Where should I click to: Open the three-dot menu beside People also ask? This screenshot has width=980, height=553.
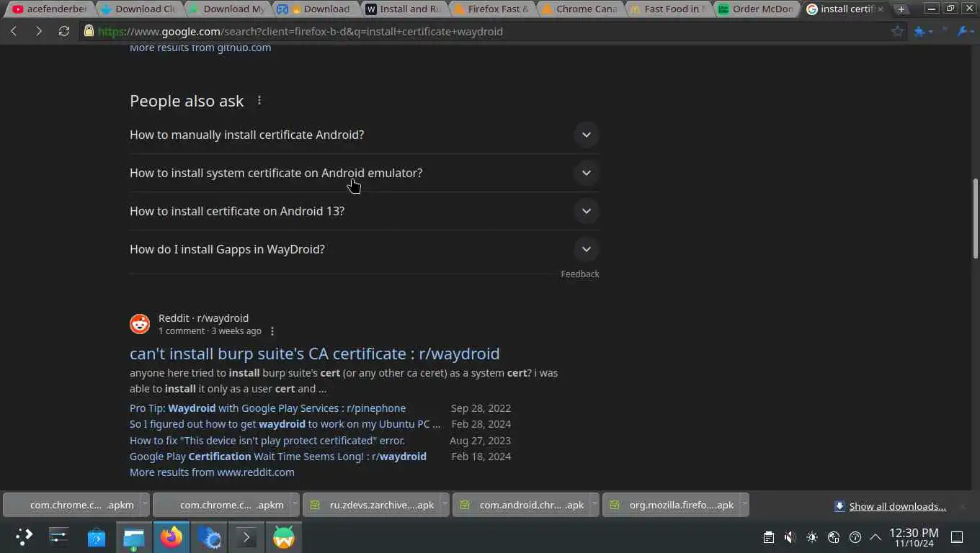[259, 101]
